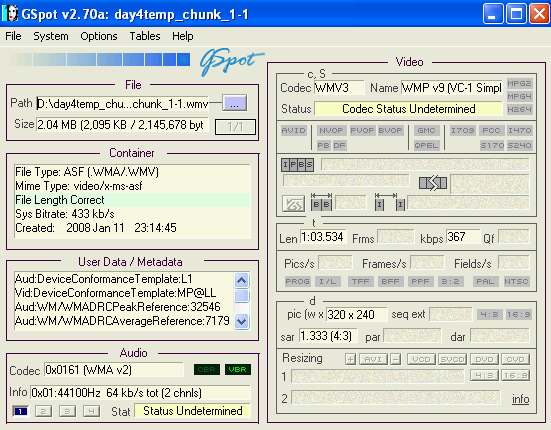Select the WMADRCAverageReference:7179 metadata row

[124, 321]
